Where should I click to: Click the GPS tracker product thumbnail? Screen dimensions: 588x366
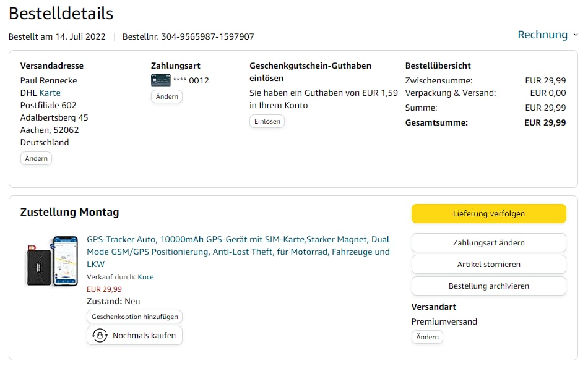(x=52, y=261)
